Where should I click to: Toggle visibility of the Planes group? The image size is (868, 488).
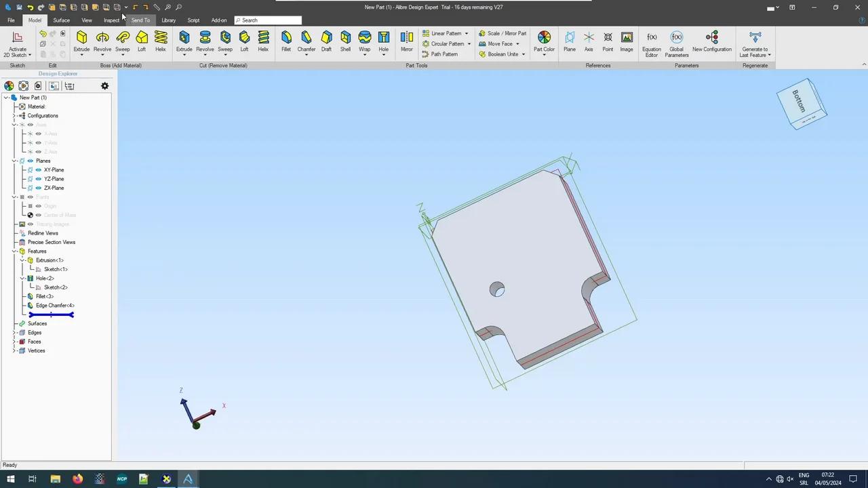tap(30, 161)
